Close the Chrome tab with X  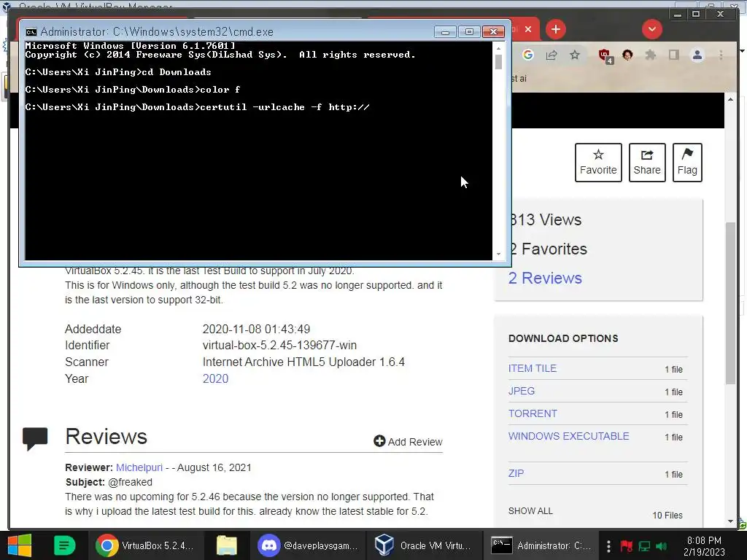tap(528, 29)
